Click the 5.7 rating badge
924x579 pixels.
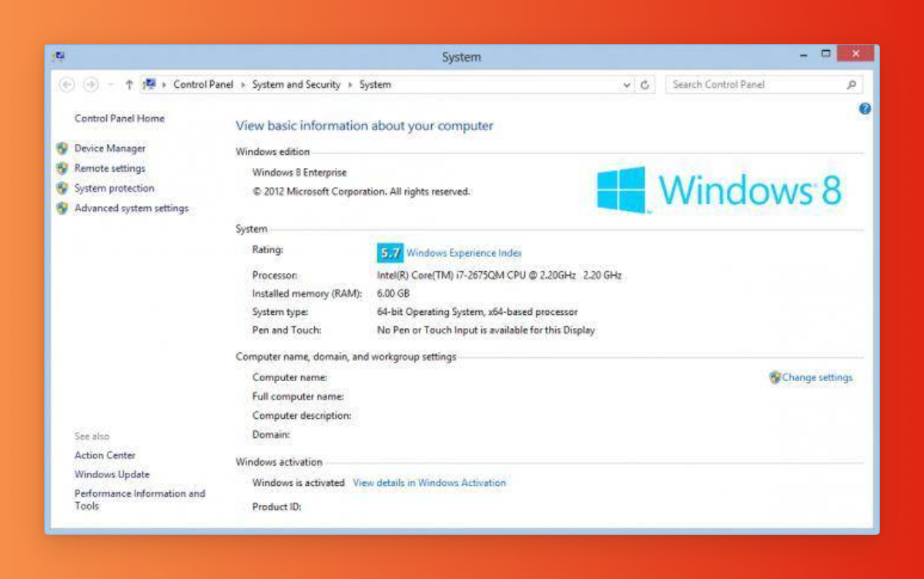(390, 253)
